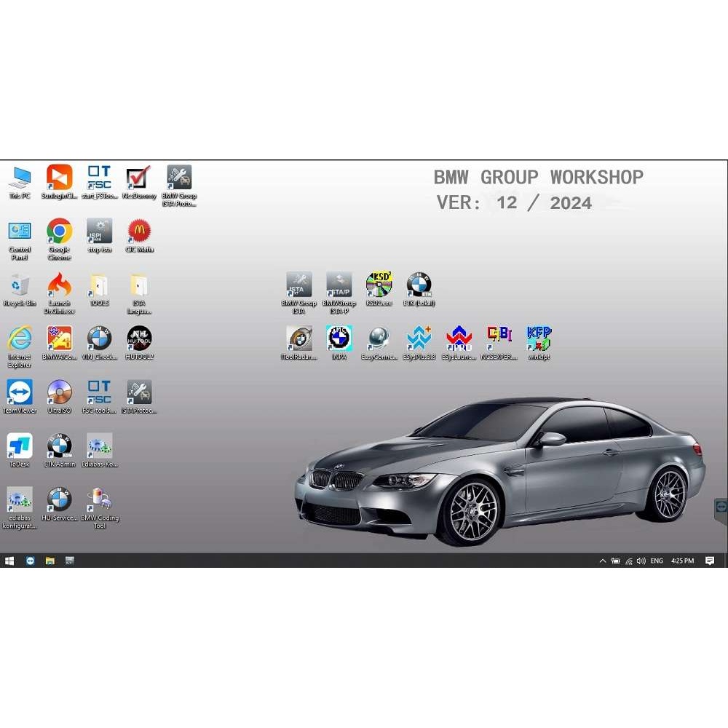Open the CIC Mafia shortcut
The width and height of the screenshot is (728, 728).
pos(139,236)
